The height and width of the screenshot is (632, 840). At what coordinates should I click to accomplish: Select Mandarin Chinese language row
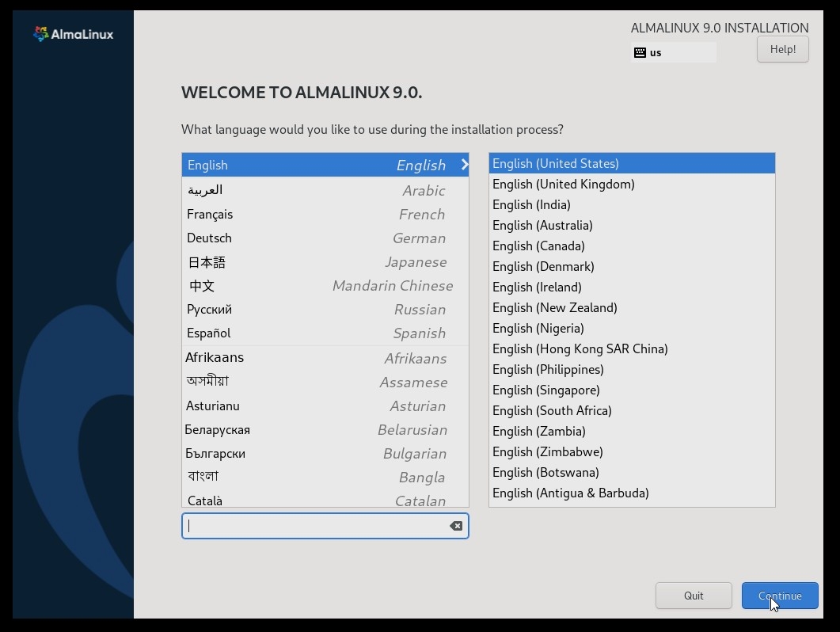pos(325,286)
